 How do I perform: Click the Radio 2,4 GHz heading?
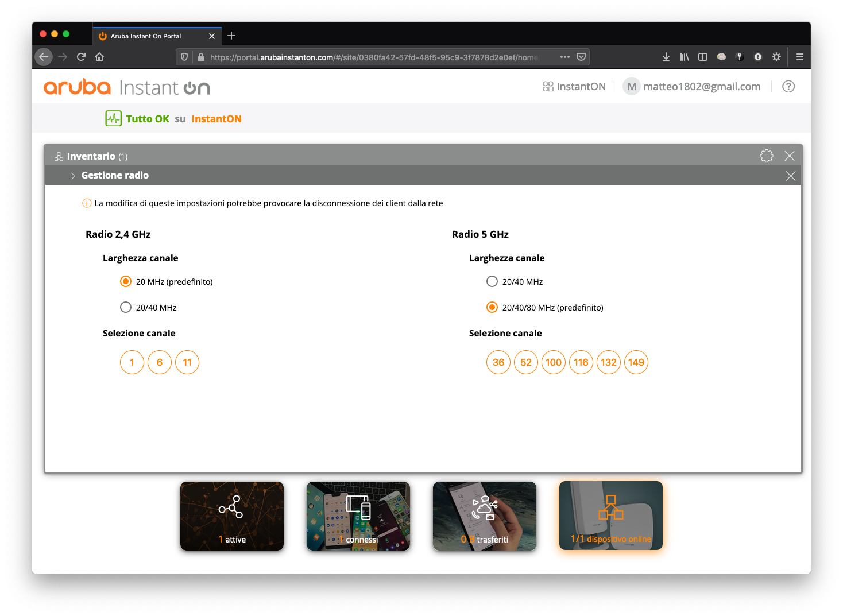point(118,234)
